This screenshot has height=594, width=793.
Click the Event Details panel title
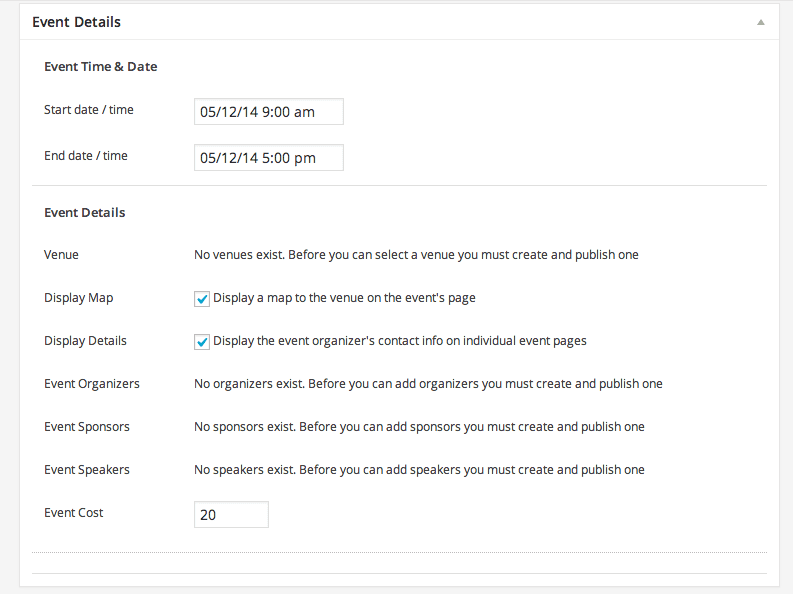click(76, 22)
